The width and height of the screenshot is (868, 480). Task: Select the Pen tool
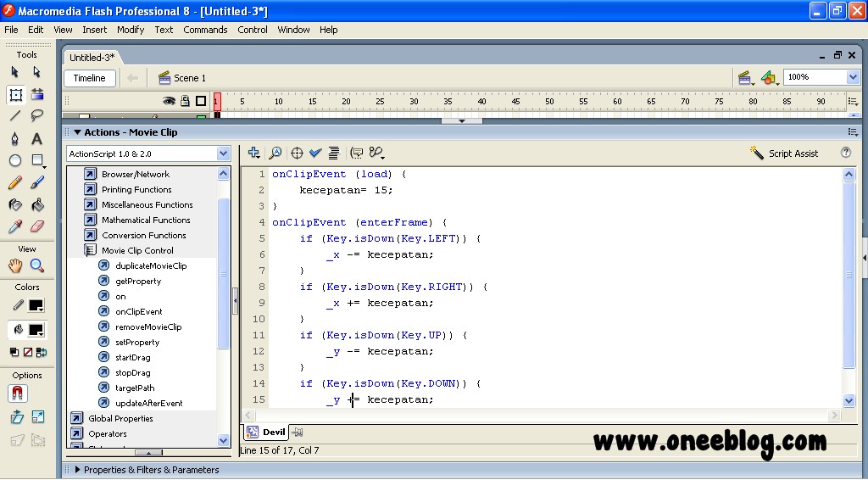pyautogui.click(x=15, y=138)
